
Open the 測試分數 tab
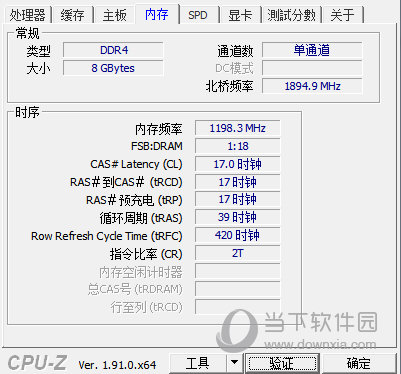[x=291, y=15]
